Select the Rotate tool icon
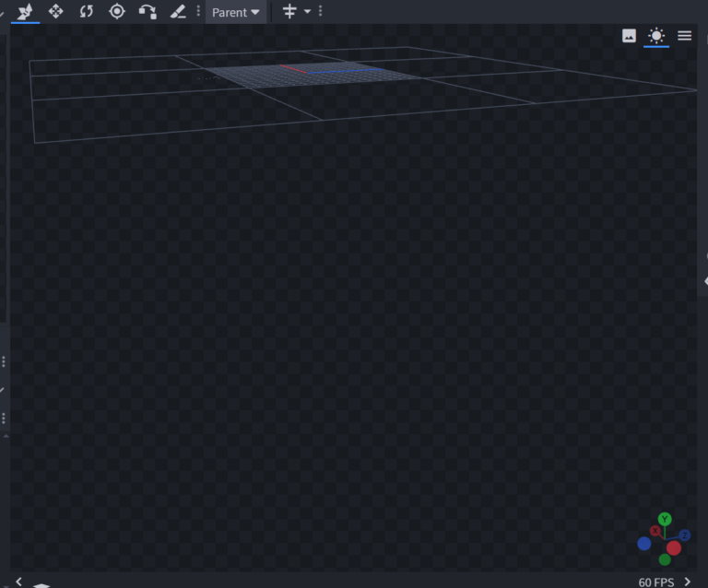 tap(87, 11)
